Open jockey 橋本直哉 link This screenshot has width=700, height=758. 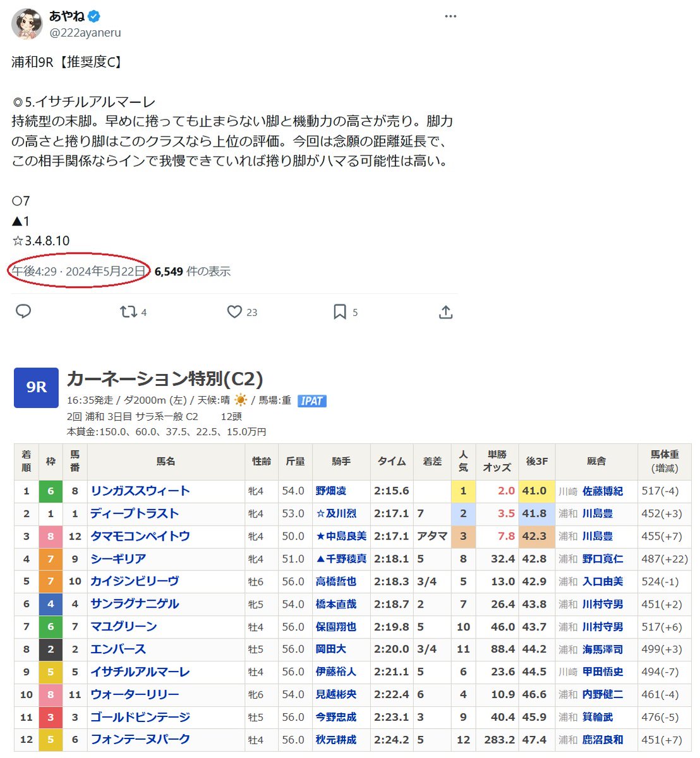(336, 604)
